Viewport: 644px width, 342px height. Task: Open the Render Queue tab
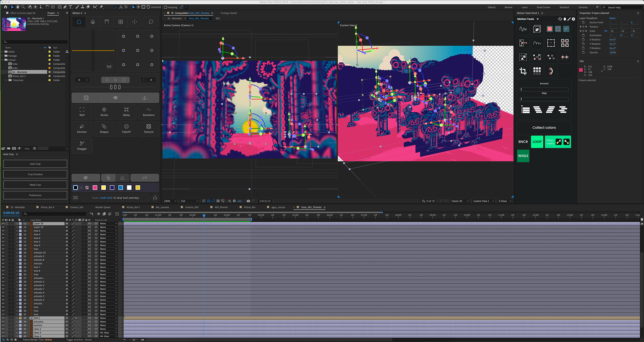[103, 207]
